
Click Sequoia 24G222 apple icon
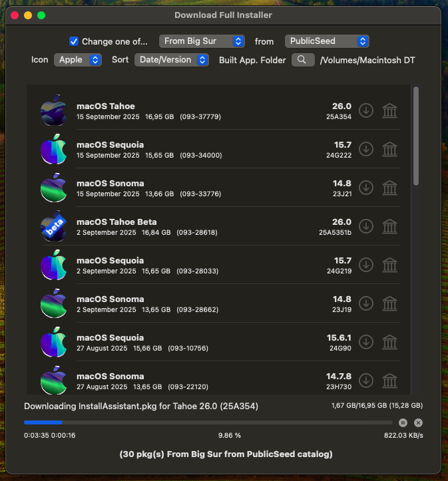[x=54, y=149]
